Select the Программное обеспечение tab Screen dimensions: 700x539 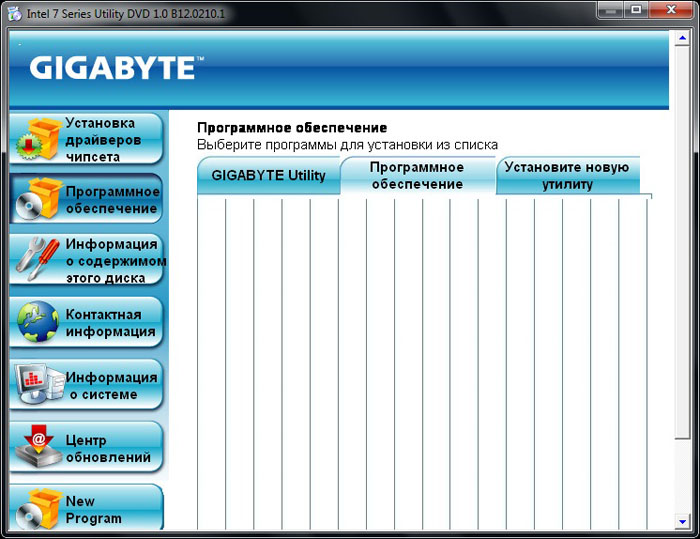click(x=417, y=175)
